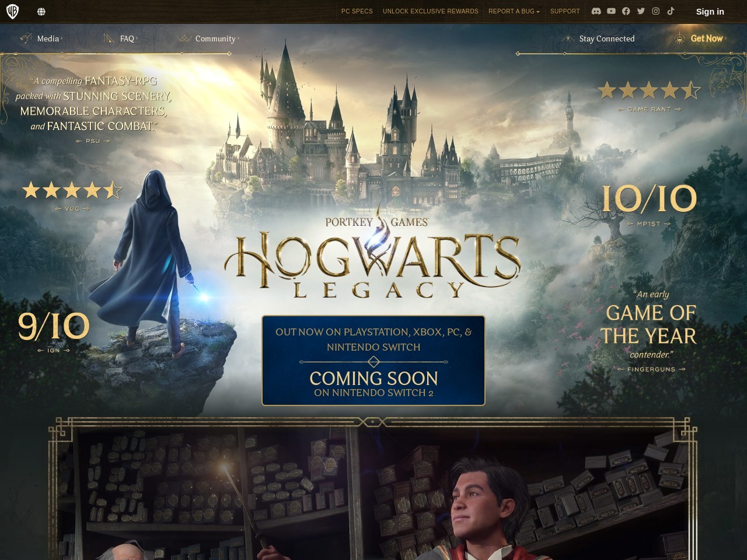The height and width of the screenshot is (560, 747).
Task: Open the PC Specs page
Action: 357,11
